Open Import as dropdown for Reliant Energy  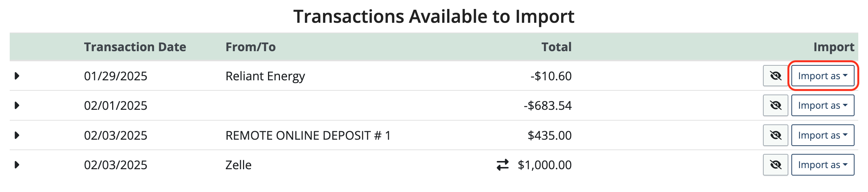pos(823,76)
